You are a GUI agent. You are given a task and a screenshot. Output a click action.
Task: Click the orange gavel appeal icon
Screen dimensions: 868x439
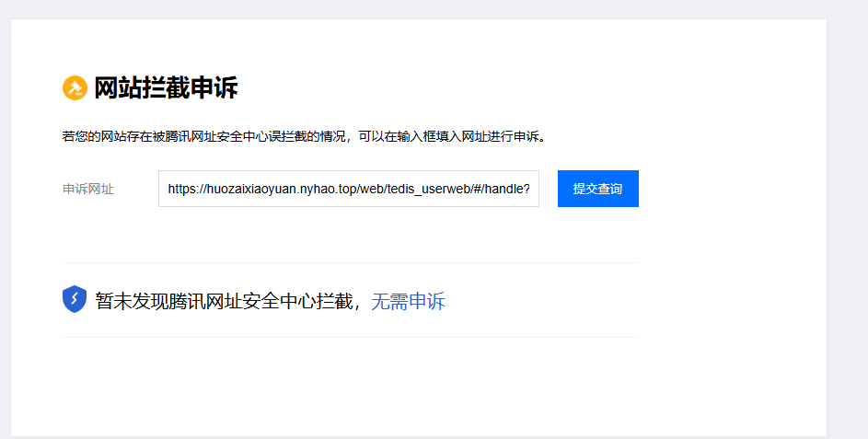point(75,88)
